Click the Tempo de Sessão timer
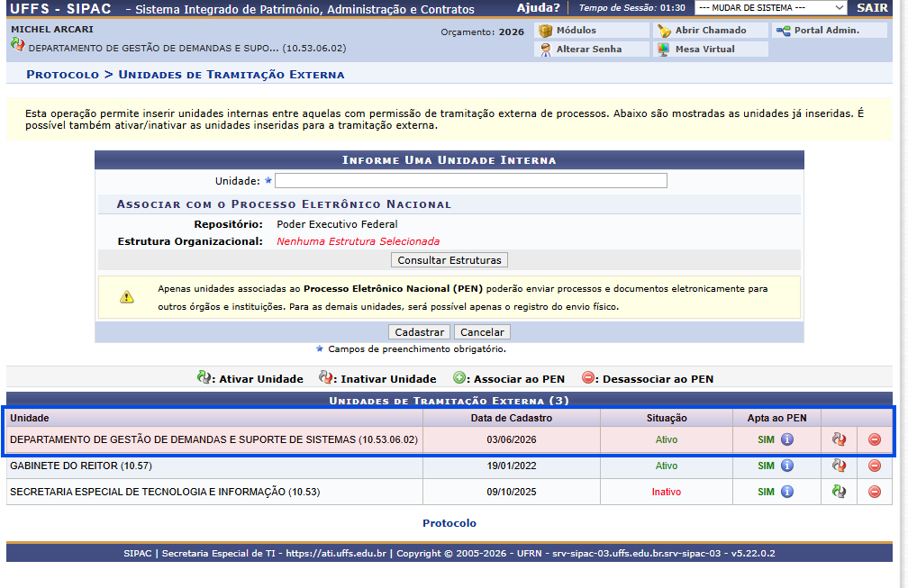The width and height of the screenshot is (908, 588). (x=631, y=7)
